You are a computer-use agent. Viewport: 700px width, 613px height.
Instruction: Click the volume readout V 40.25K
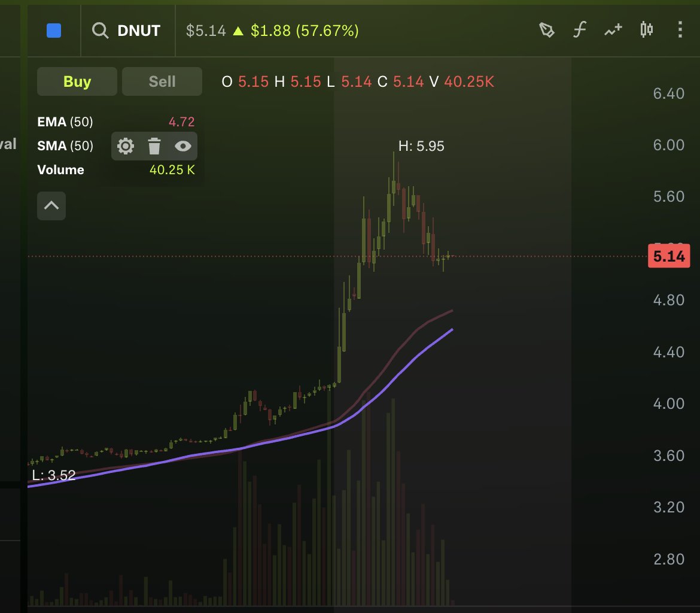click(462, 82)
